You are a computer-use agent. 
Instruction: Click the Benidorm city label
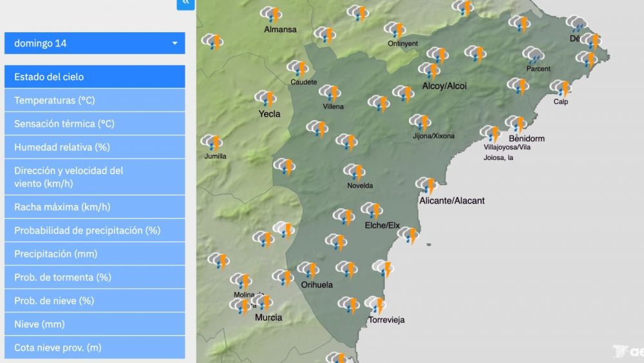[527, 139]
